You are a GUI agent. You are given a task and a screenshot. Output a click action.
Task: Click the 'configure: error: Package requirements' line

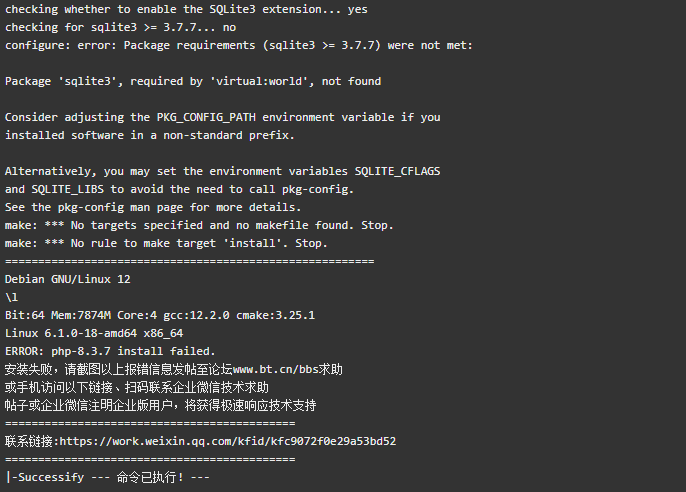pos(239,45)
